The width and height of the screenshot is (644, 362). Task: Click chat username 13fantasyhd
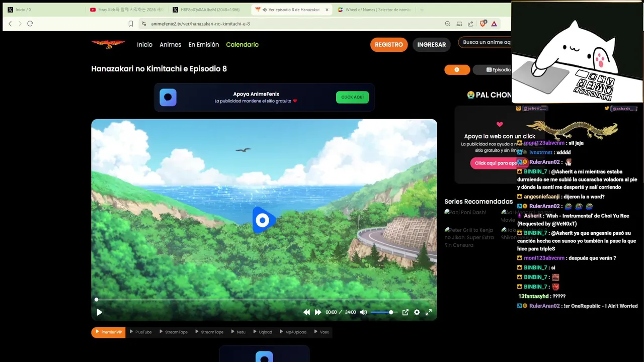click(x=534, y=296)
